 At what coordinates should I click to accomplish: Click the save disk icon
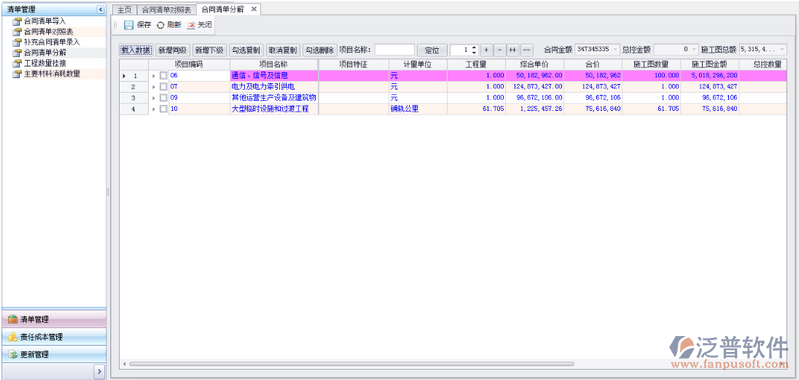128,25
